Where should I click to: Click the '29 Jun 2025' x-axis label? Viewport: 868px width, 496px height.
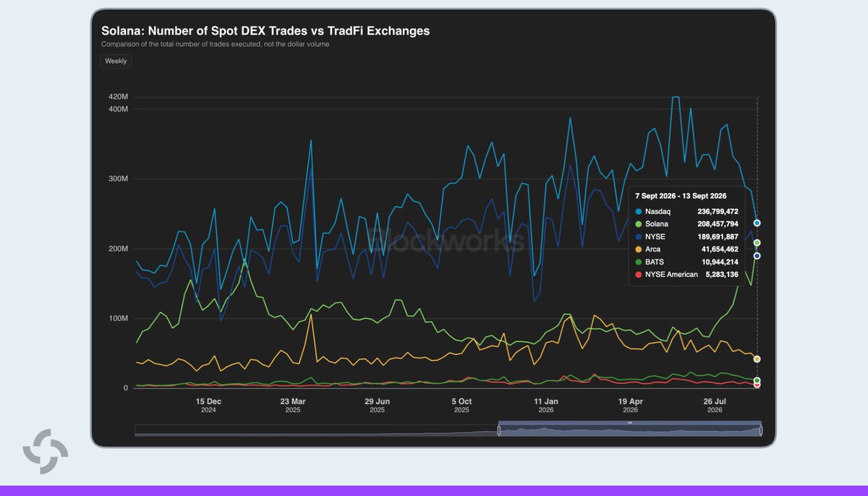(378, 405)
